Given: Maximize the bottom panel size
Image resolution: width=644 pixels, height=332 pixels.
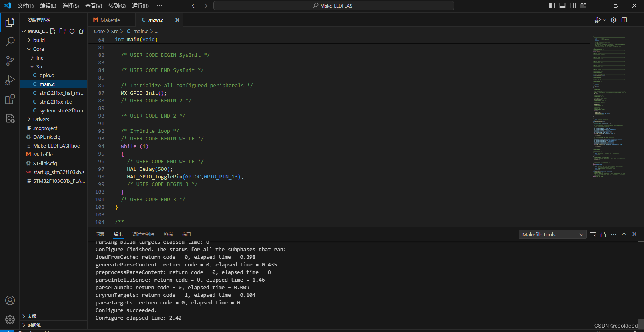Looking at the screenshot, I should coord(624,234).
